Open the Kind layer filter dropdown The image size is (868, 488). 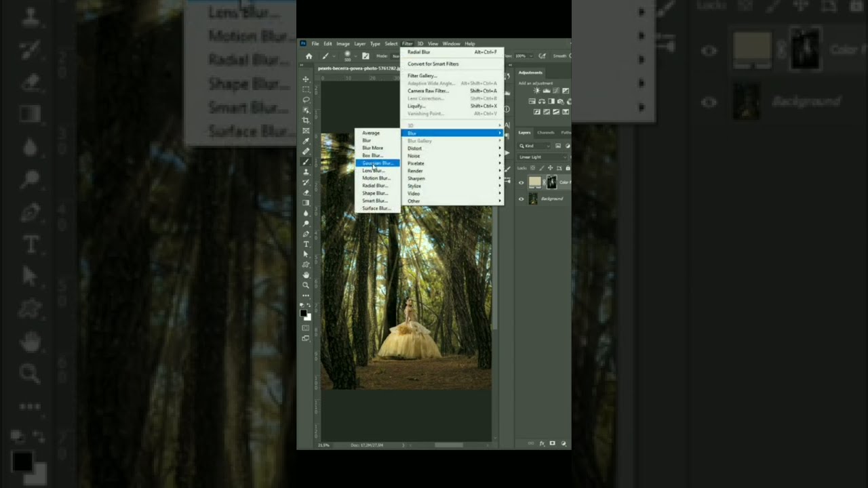(x=534, y=146)
